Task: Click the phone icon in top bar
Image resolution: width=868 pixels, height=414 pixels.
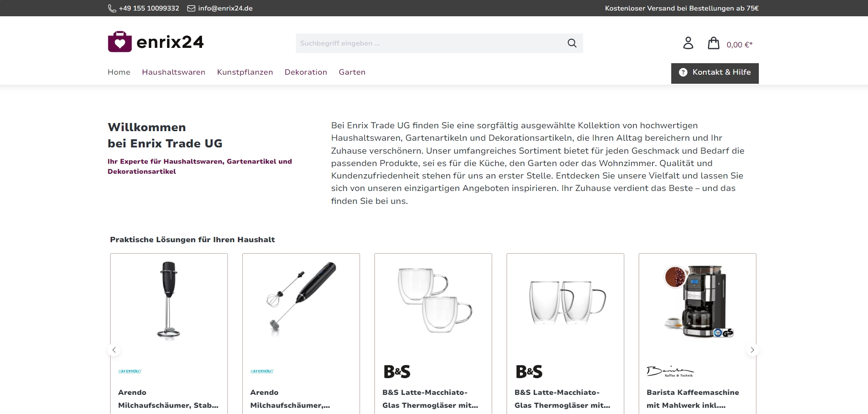Action: click(112, 8)
